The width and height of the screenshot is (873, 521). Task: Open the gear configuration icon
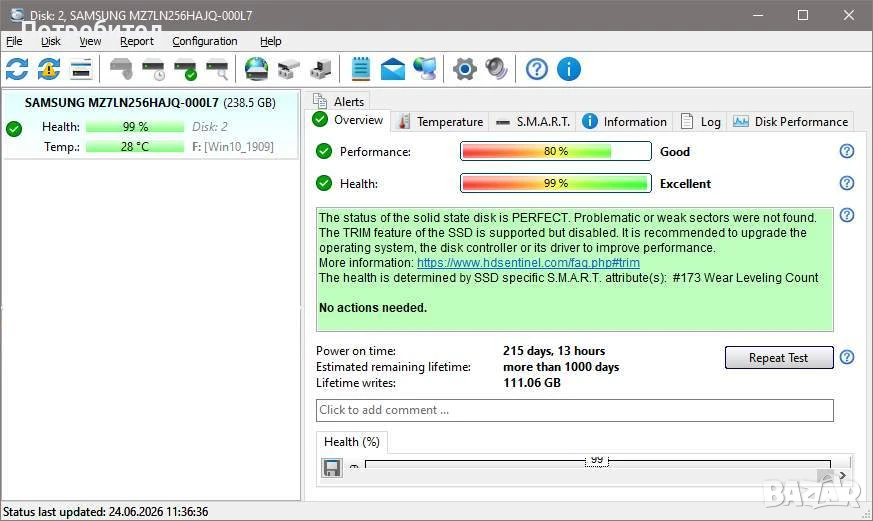pos(464,70)
